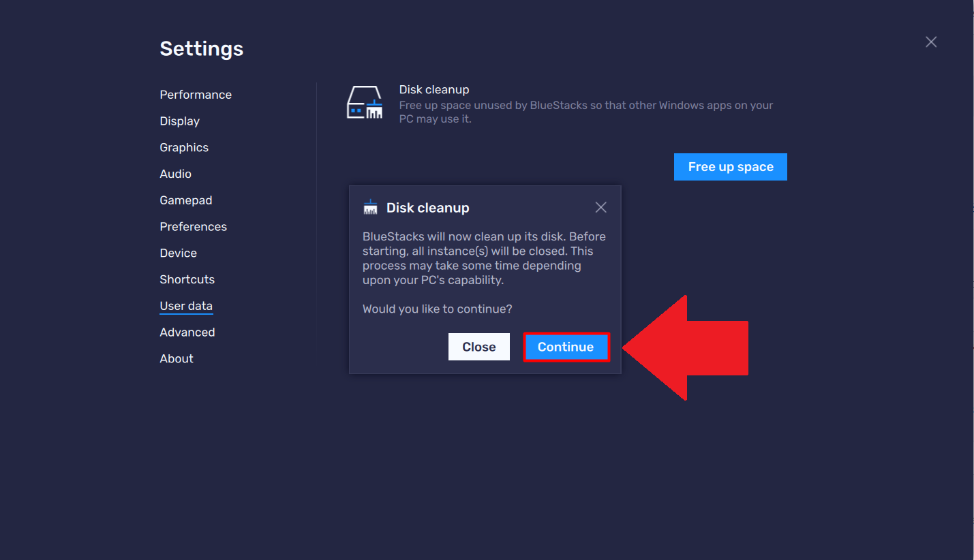Open Advanced settings
974x560 pixels.
click(x=187, y=332)
